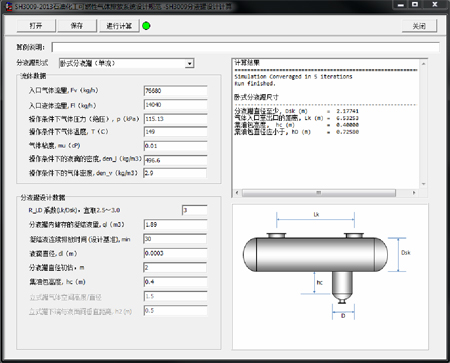
Task: Click the condensate volume field 1.89
Action: coord(176,225)
